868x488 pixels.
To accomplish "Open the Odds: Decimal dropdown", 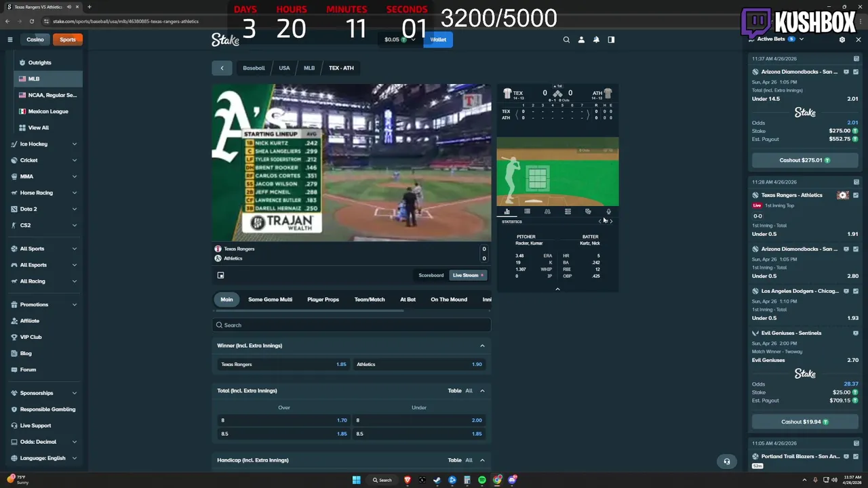I will pyautogui.click(x=44, y=442).
